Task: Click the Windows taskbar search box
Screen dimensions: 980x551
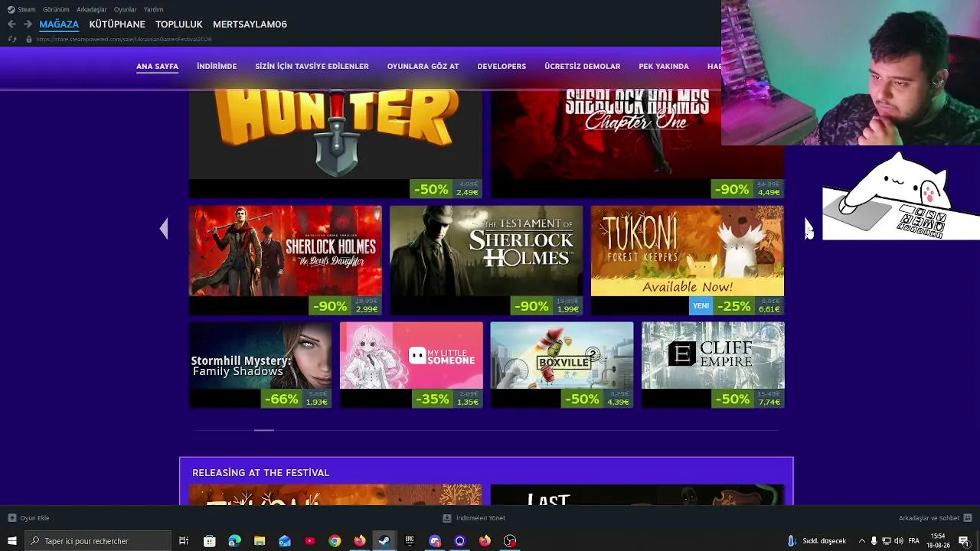Action: point(97,541)
